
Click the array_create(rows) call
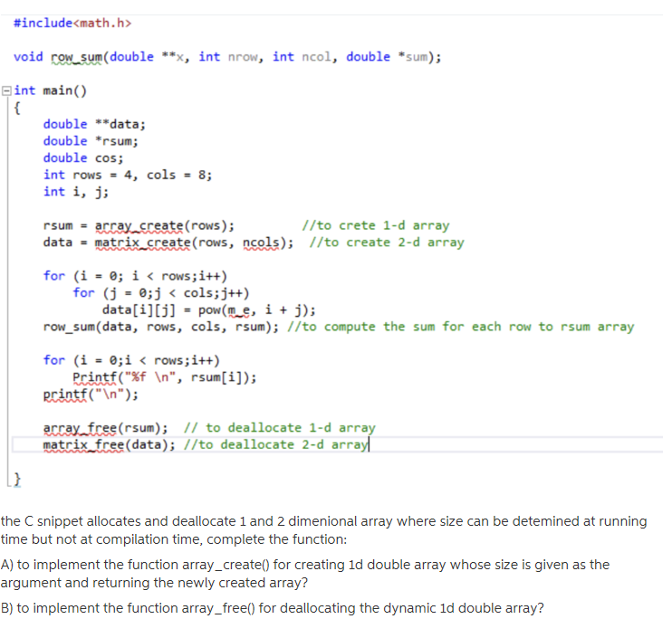coord(165,225)
